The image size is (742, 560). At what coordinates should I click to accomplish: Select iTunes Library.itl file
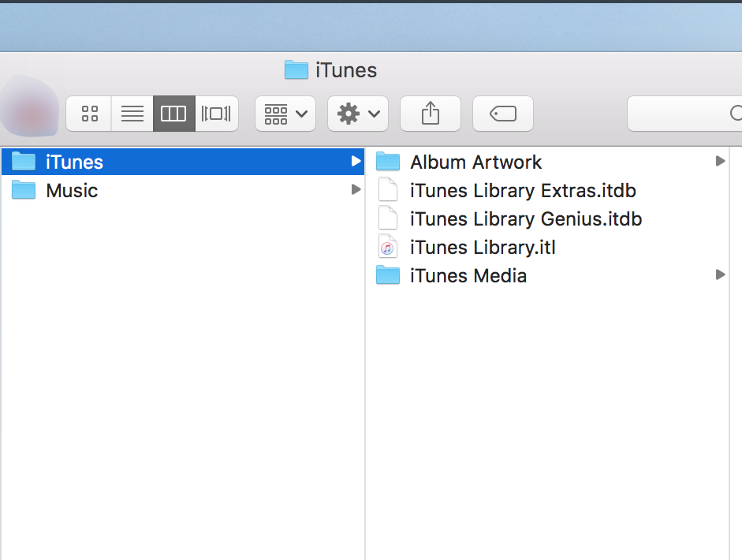[x=548, y=247]
